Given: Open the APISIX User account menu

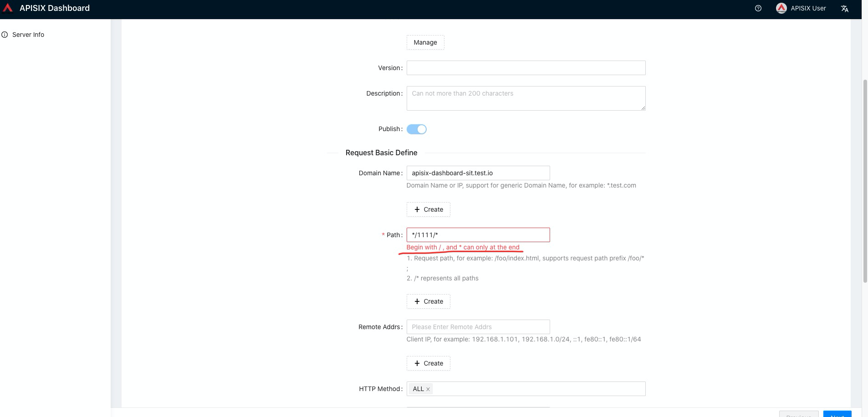Looking at the screenshot, I should click(802, 8).
